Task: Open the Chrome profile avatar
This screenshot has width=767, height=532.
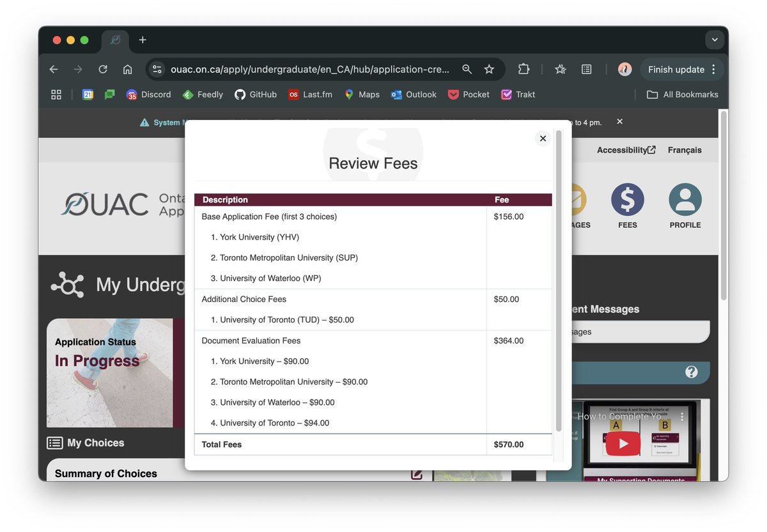Action: pyautogui.click(x=624, y=69)
